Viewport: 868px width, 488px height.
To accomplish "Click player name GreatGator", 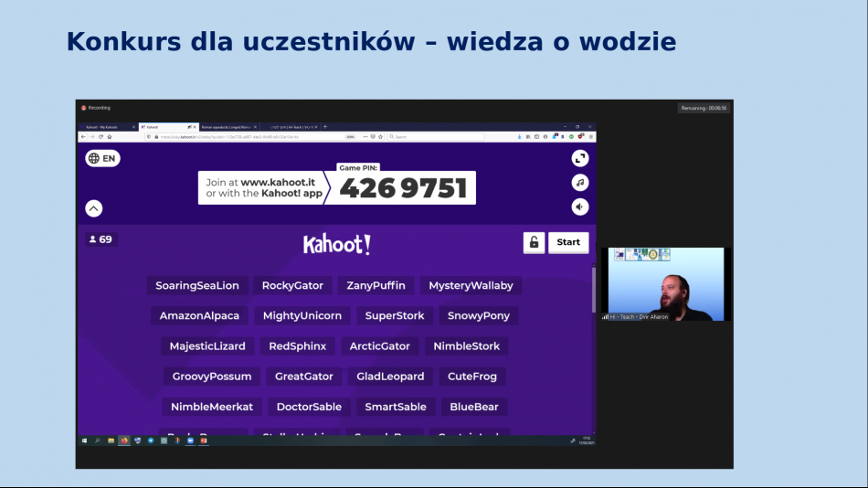I will (x=304, y=377).
